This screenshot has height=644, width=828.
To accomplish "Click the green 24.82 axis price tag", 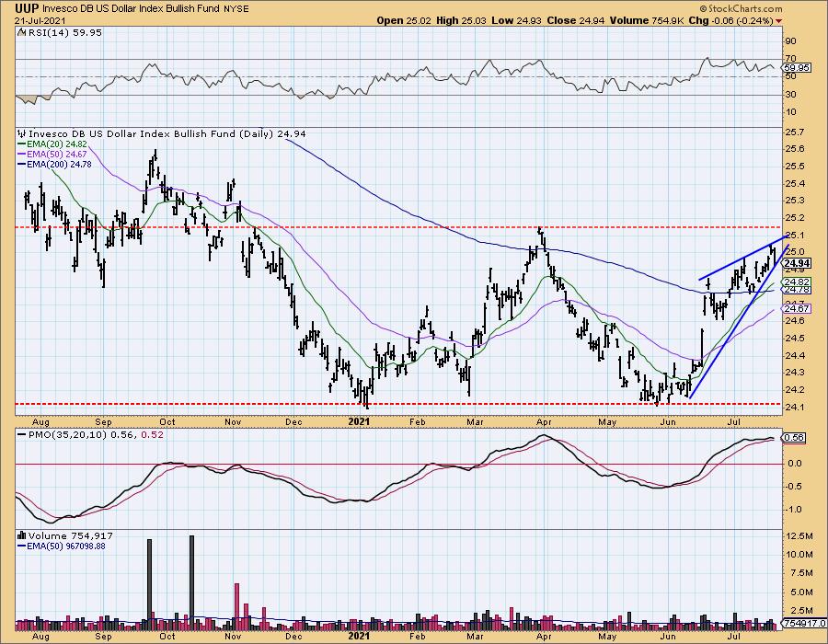I will tap(798, 282).
